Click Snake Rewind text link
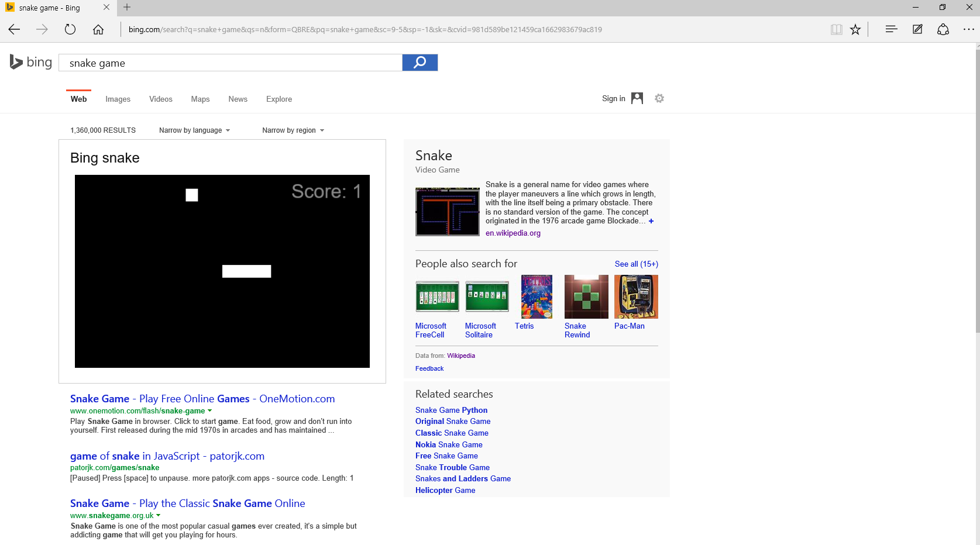 pyautogui.click(x=577, y=330)
